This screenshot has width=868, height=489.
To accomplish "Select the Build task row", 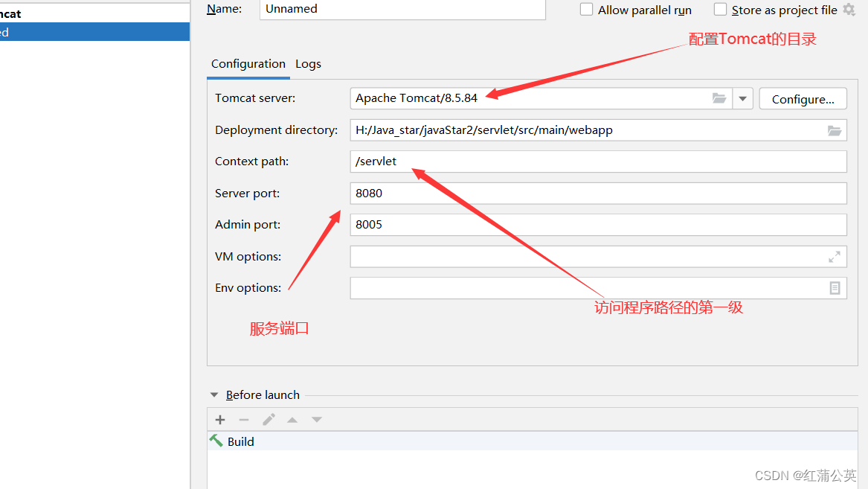I will [x=533, y=441].
